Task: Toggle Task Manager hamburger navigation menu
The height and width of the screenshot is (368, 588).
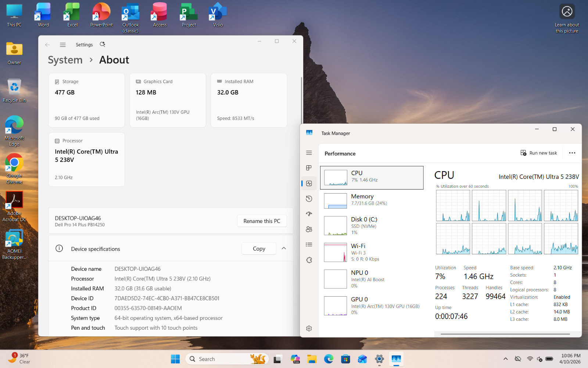Action: coord(309,153)
